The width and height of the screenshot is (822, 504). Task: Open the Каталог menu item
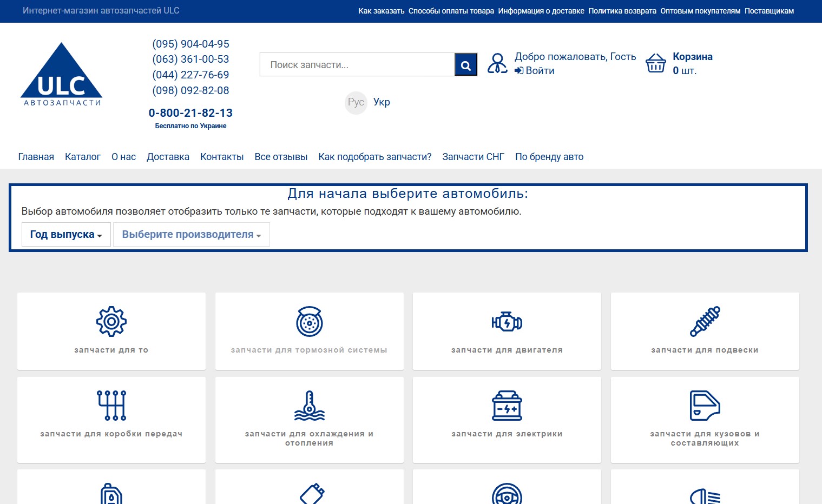tap(82, 157)
